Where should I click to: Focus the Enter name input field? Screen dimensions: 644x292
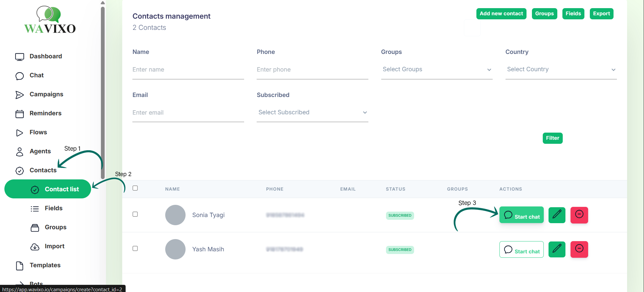[188, 70]
